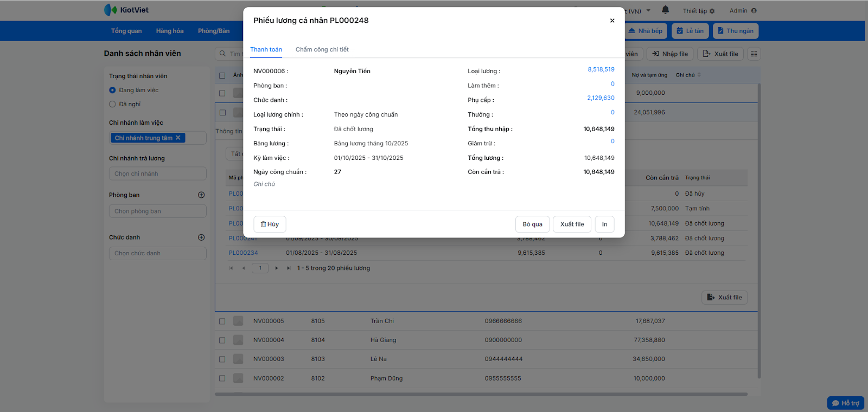Open the Chọn chi nhánh dropdown
This screenshot has width=868, height=412.
tap(158, 173)
